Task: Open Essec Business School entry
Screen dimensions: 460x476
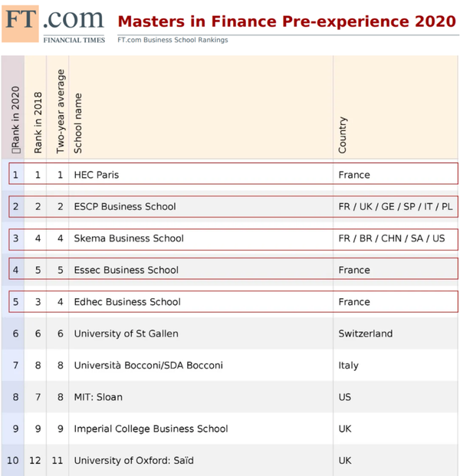Action: 127,270
